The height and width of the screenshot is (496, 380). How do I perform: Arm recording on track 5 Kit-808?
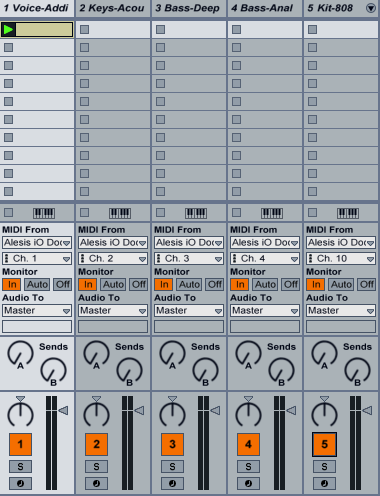324,483
